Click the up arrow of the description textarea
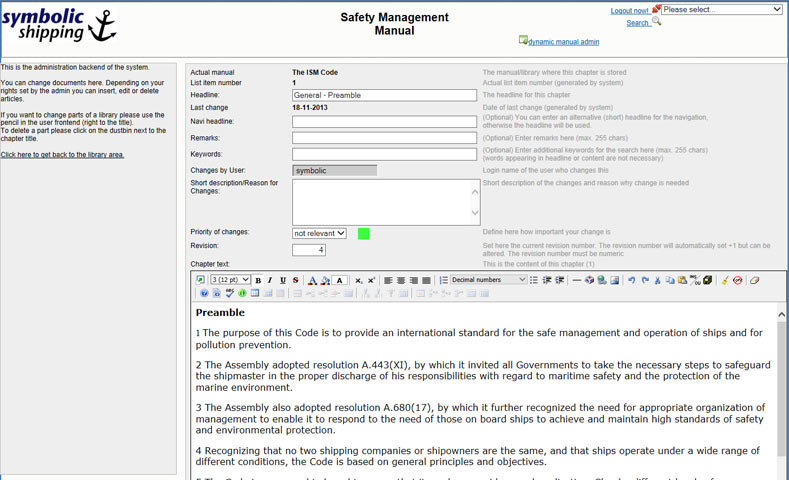The image size is (789, 480). pyautogui.click(x=475, y=192)
